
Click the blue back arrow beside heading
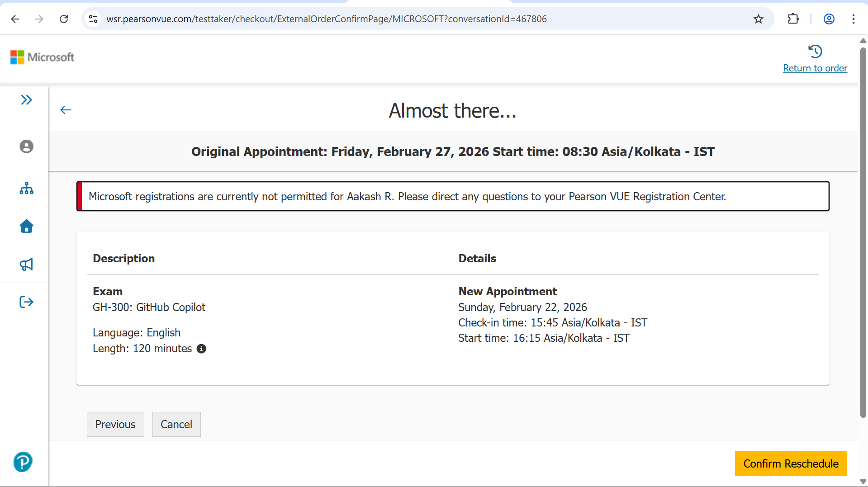[66, 110]
